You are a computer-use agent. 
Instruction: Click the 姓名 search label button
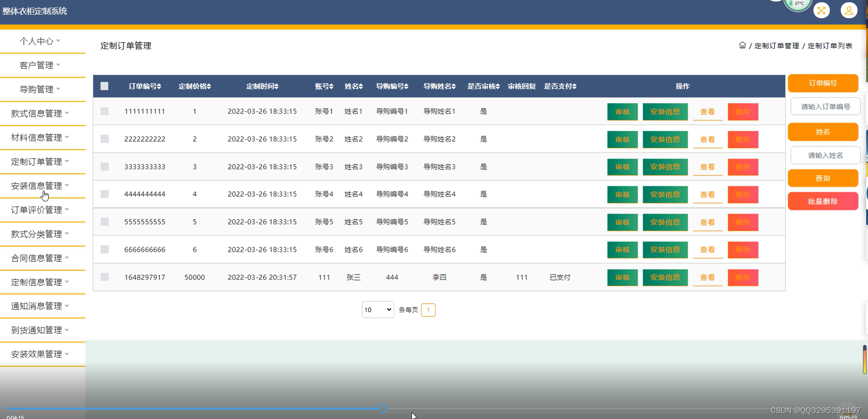[x=823, y=132]
